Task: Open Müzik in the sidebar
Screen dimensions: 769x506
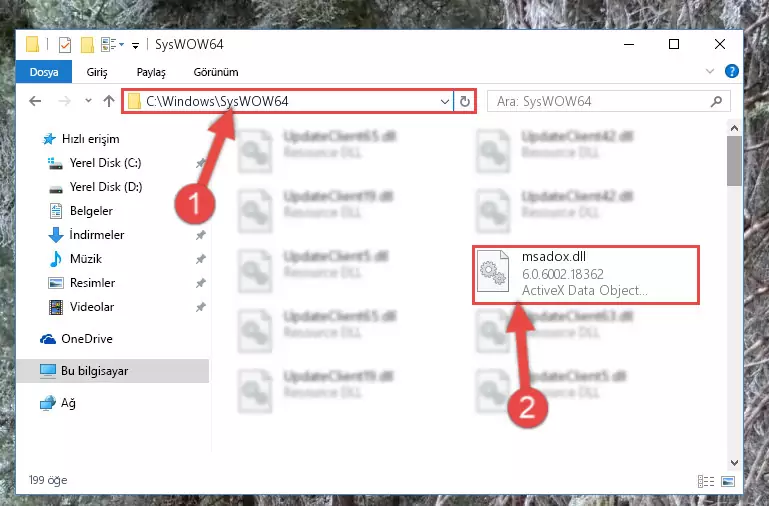Action: (x=76, y=259)
